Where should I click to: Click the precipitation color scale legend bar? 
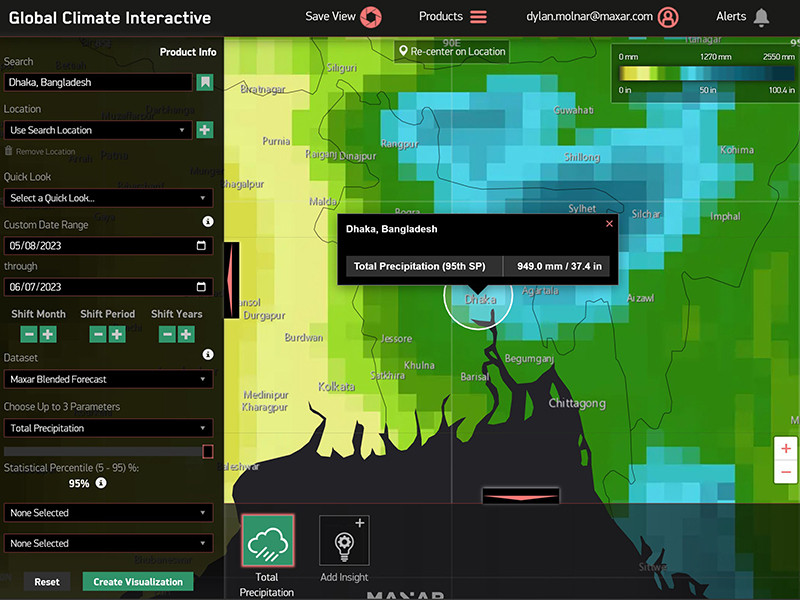pyautogui.click(x=707, y=74)
